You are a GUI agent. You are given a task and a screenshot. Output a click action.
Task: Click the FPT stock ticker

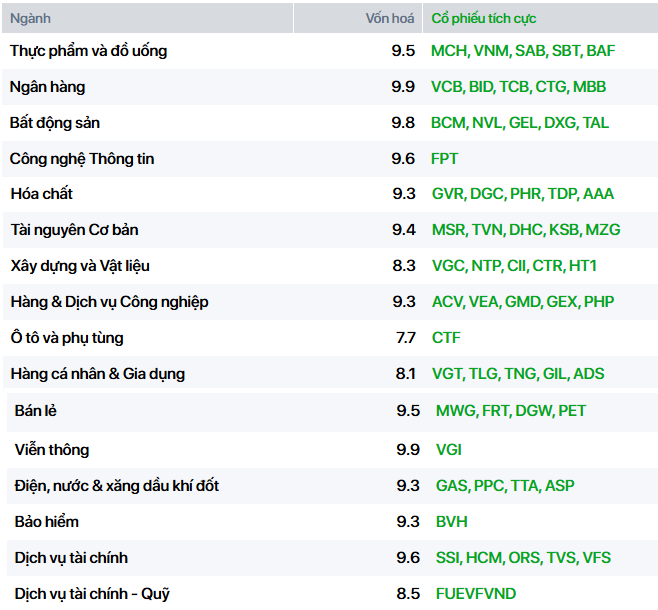[x=444, y=159]
